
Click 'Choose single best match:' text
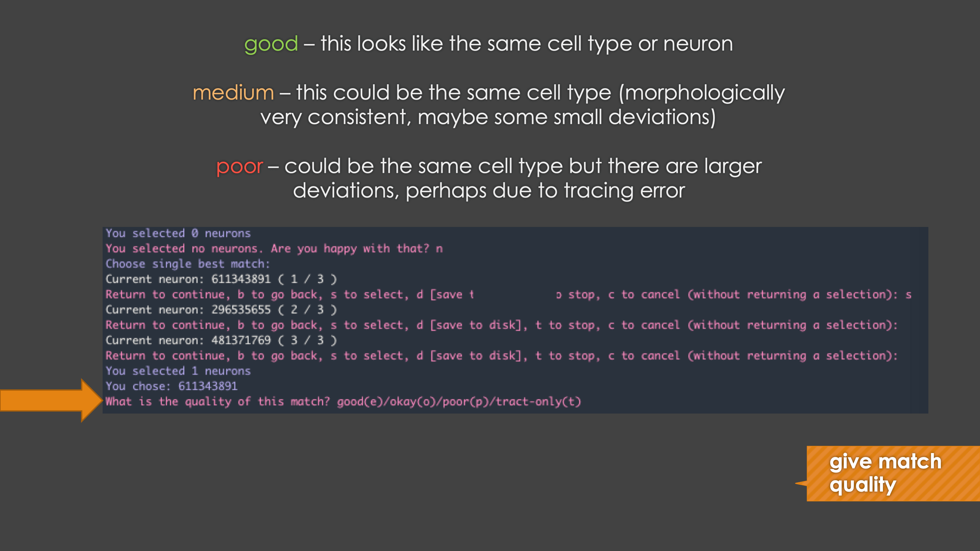point(188,264)
